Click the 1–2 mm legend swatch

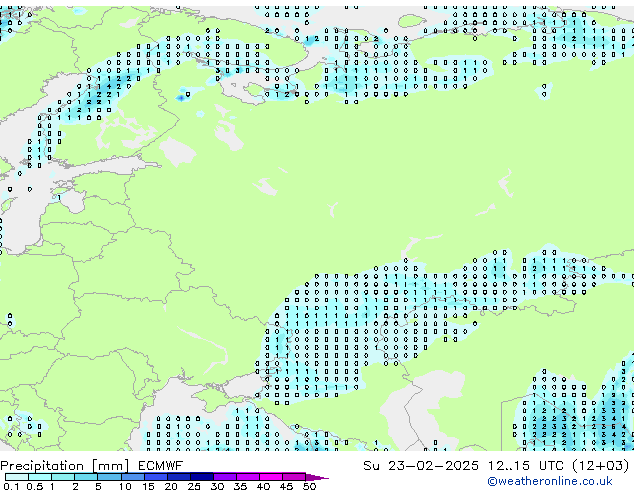pos(63,477)
